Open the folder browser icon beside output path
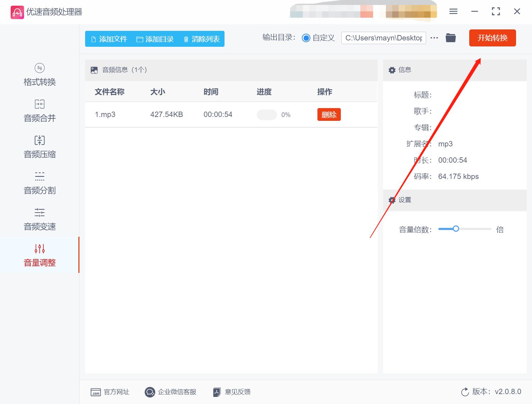 [450, 38]
